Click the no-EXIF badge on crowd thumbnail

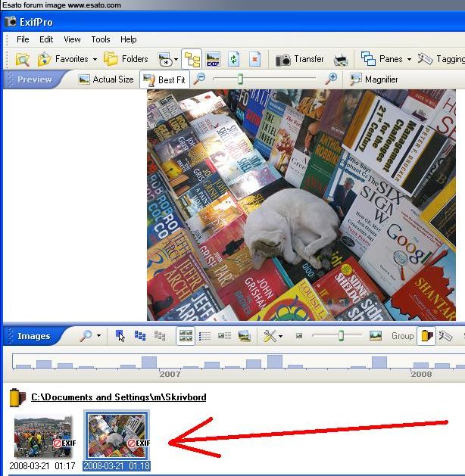point(64,443)
